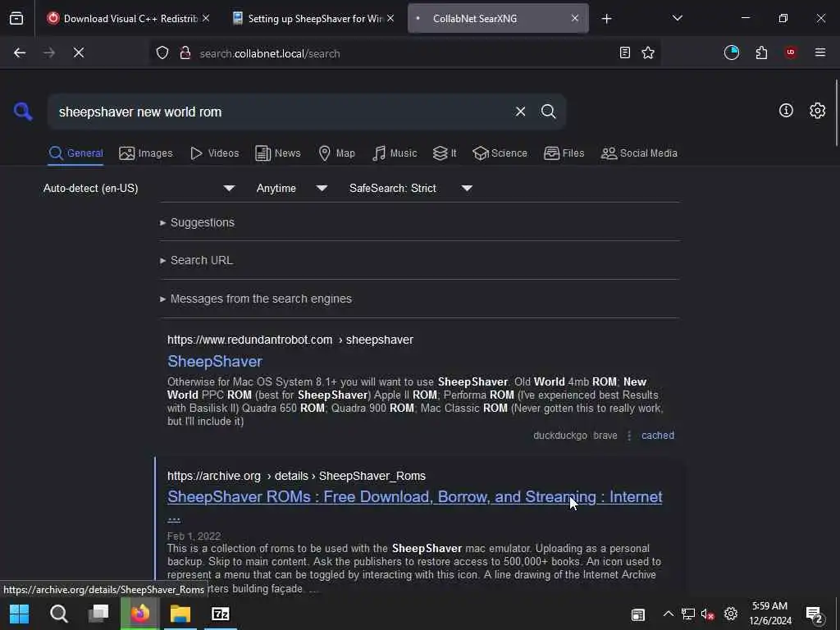Viewport: 840px width, 630px height.
Task: Select the Science search category
Action: click(500, 153)
